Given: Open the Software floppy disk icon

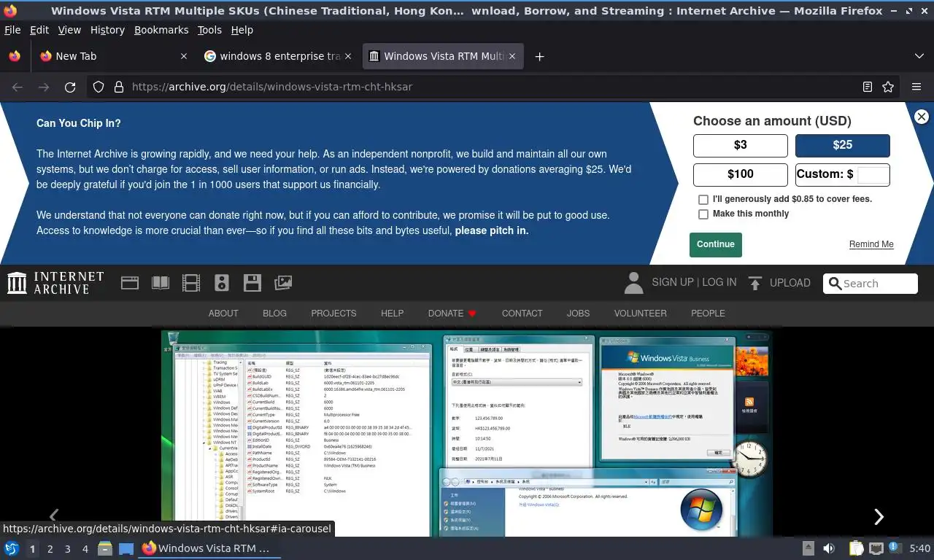Looking at the screenshot, I should click(x=252, y=283).
